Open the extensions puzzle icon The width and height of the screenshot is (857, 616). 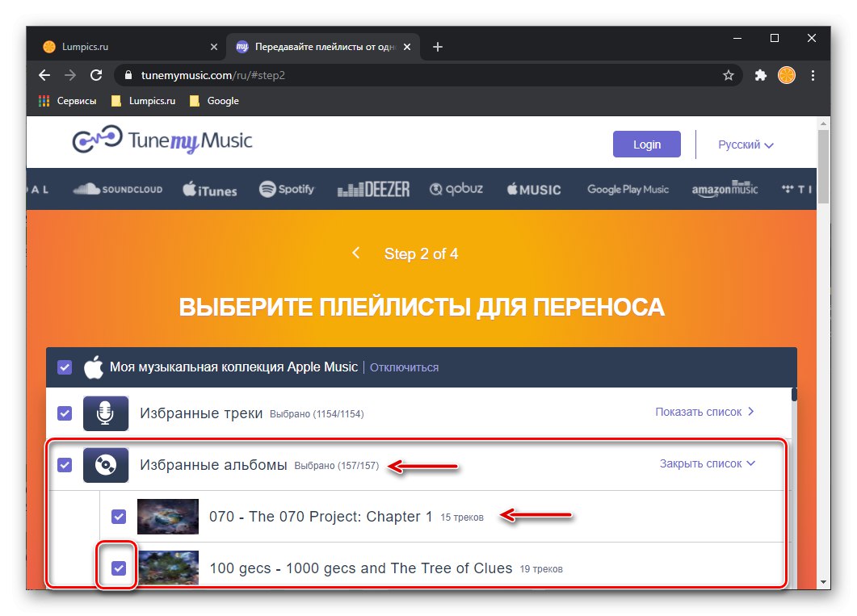point(760,75)
